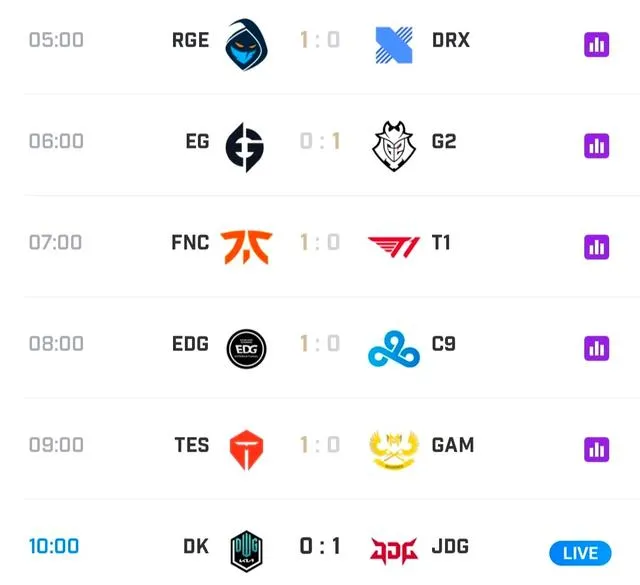Open stats for EG vs G2

597,145
